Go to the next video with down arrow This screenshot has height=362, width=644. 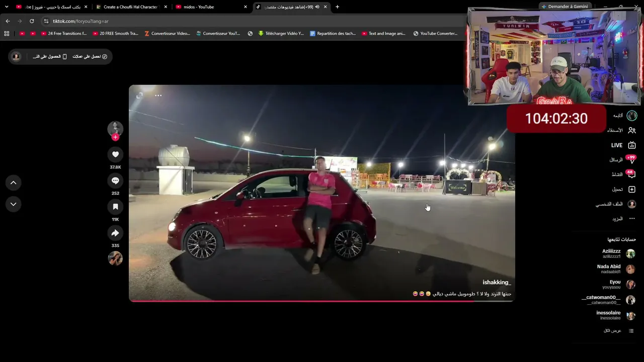tap(13, 204)
